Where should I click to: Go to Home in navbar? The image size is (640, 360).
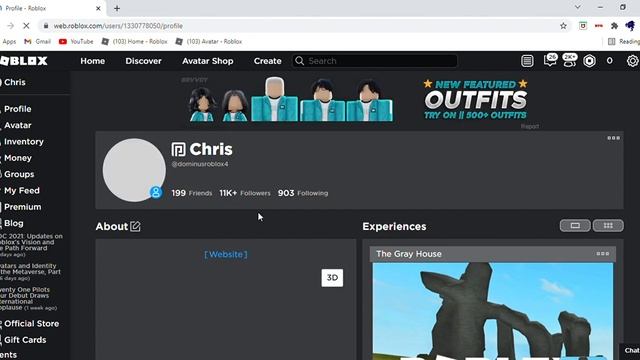pos(93,61)
